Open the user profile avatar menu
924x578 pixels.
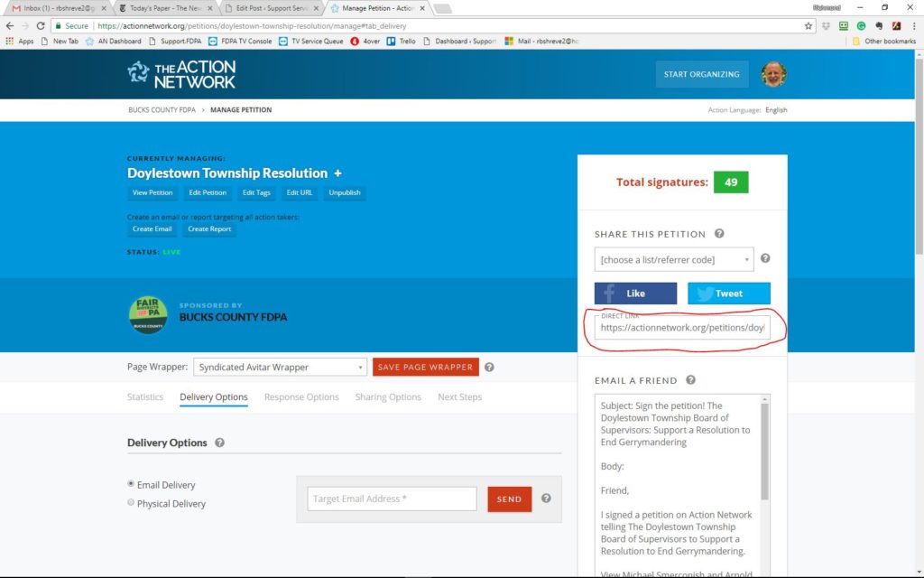click(x=773, y=74)
